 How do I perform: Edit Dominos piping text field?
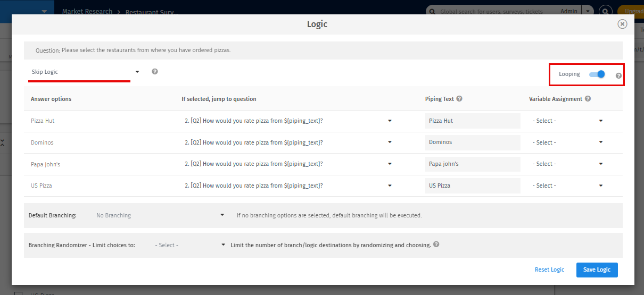[473, 142]
